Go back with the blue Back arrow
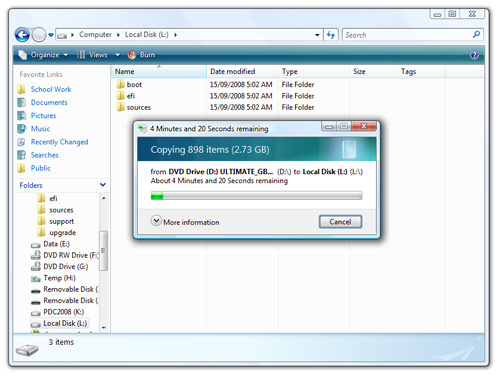500x377 pixels. [x=22, y=35]
